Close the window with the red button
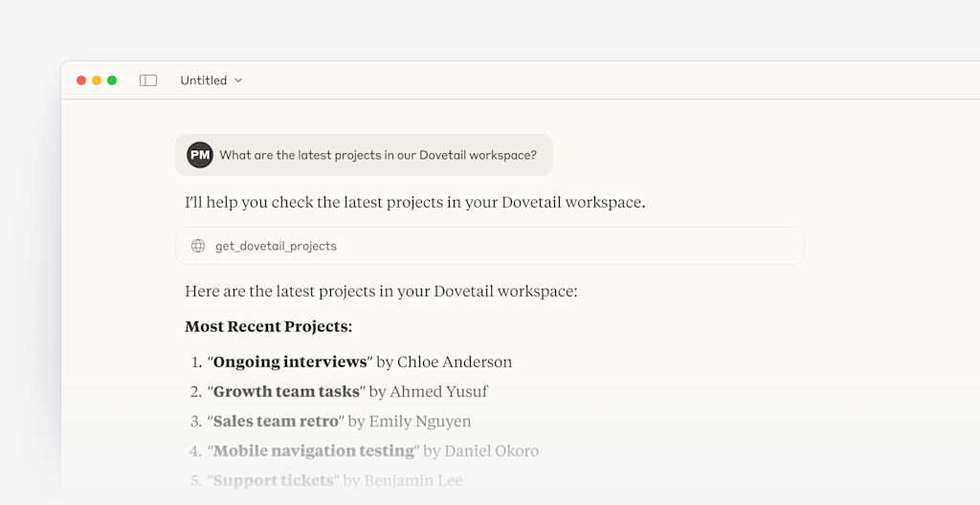 tap(81, 80)
